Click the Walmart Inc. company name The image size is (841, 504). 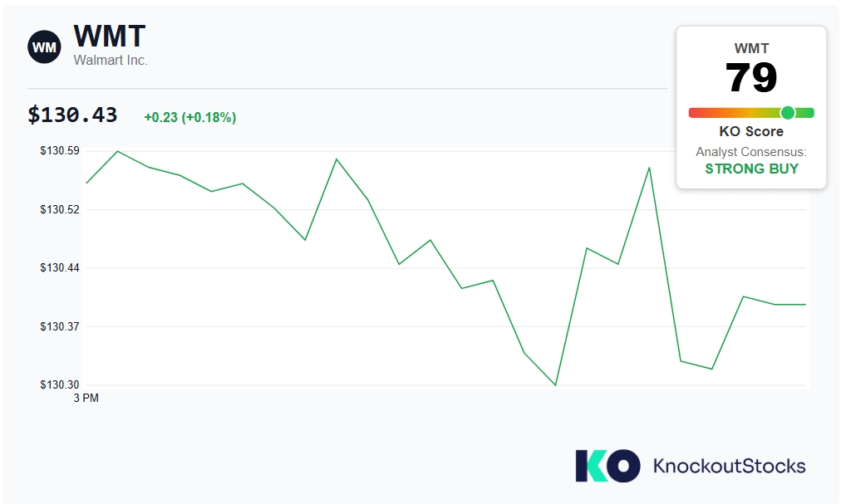[x=111, y=61]
